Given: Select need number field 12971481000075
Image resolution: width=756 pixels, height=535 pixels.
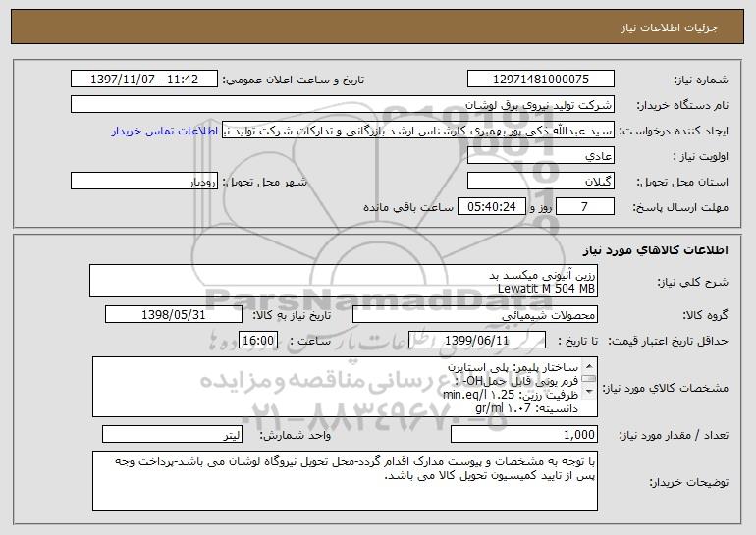Looking at the screenshot, I should (x=540, y=80).
